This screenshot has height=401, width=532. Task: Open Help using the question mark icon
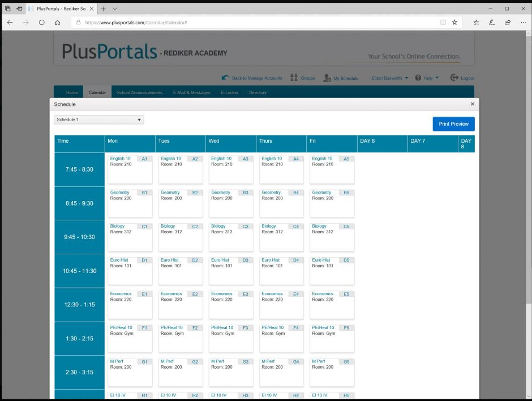[417, 78]
